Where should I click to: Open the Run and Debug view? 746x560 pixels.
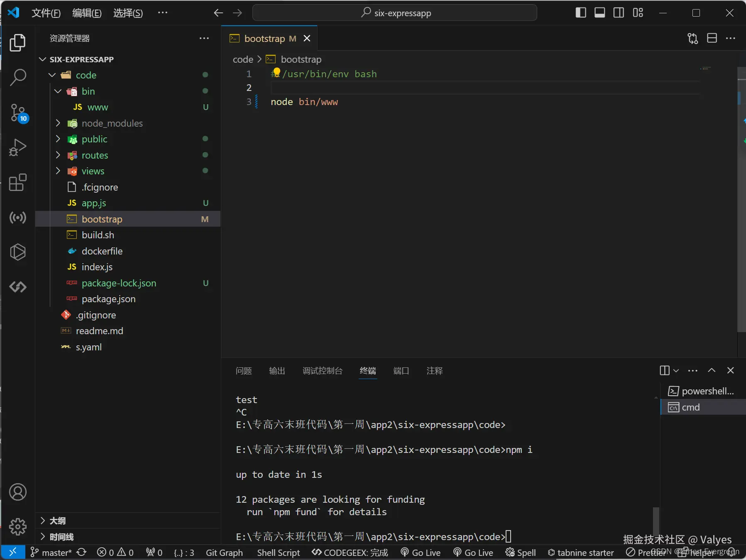[x=17, y=147]
